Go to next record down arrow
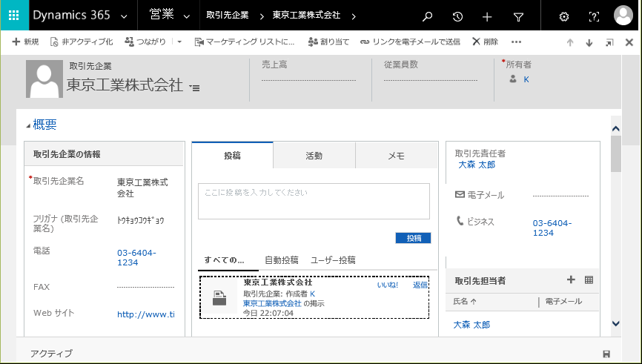This screenshot has width=642, height=364. (589, 42)
